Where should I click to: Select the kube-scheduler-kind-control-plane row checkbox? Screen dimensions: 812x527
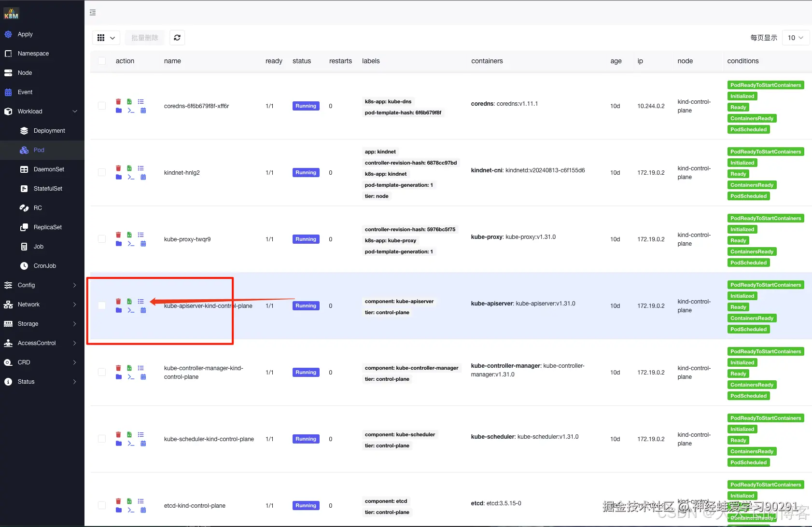coord(102,439)
